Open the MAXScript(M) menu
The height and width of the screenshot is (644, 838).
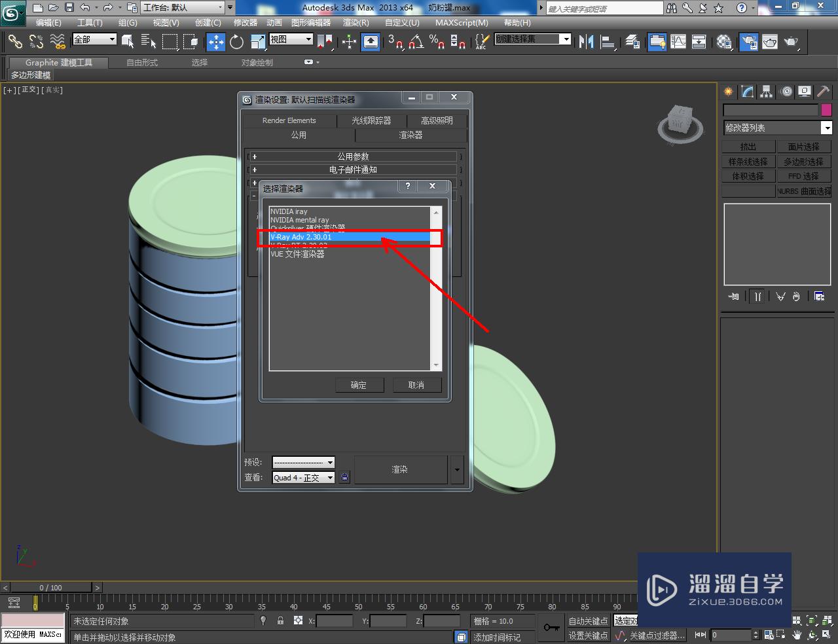[x=462, y=22]
